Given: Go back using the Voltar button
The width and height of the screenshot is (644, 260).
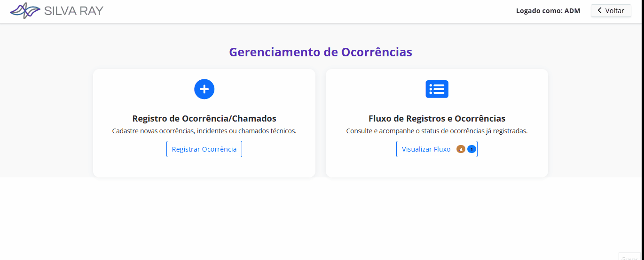Looking at the screenshot, I should pos(611,10).
